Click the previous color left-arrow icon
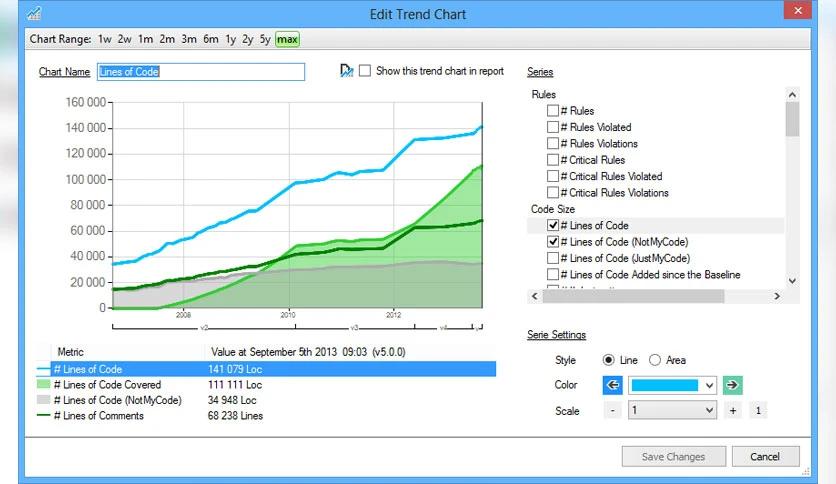The height and width of the screenshot is (484, 836). tap(613, 385)
